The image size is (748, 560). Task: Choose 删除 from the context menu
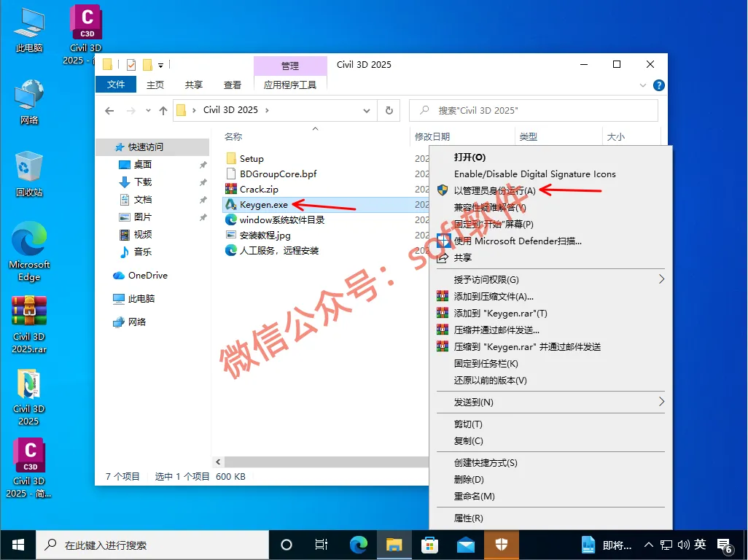point(469,479)
